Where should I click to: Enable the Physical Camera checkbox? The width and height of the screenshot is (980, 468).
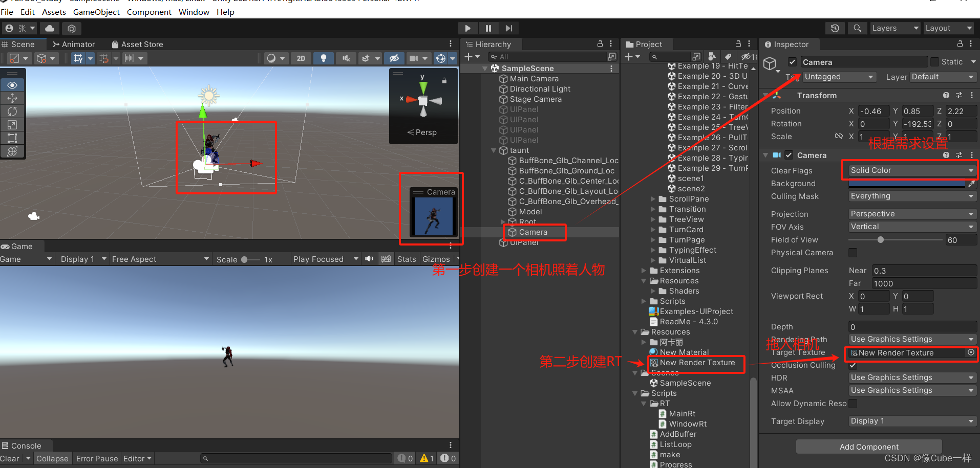[853, 252]
